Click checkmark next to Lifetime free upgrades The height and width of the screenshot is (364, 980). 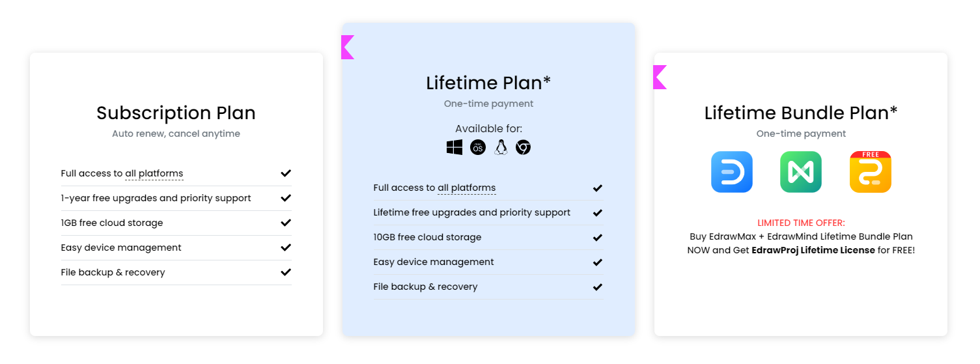[x=598, y=212]
